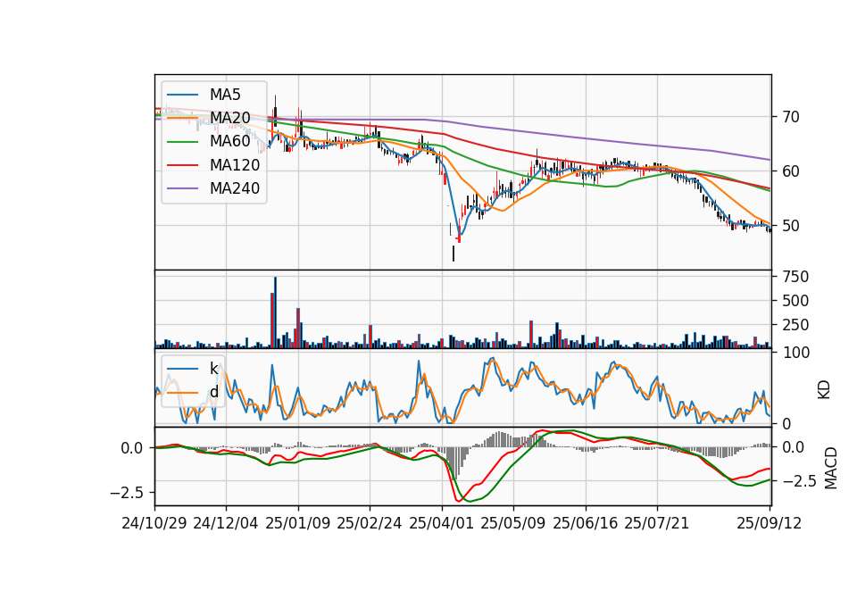
Task: Click the MA5 legend label
Action: click(225, 95)
